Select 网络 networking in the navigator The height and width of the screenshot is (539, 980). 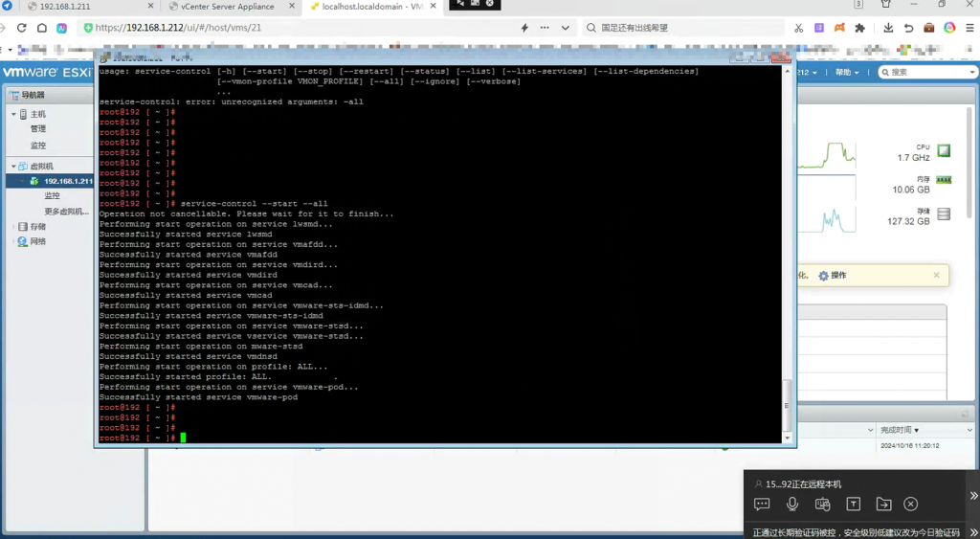(x=37, y=241)
